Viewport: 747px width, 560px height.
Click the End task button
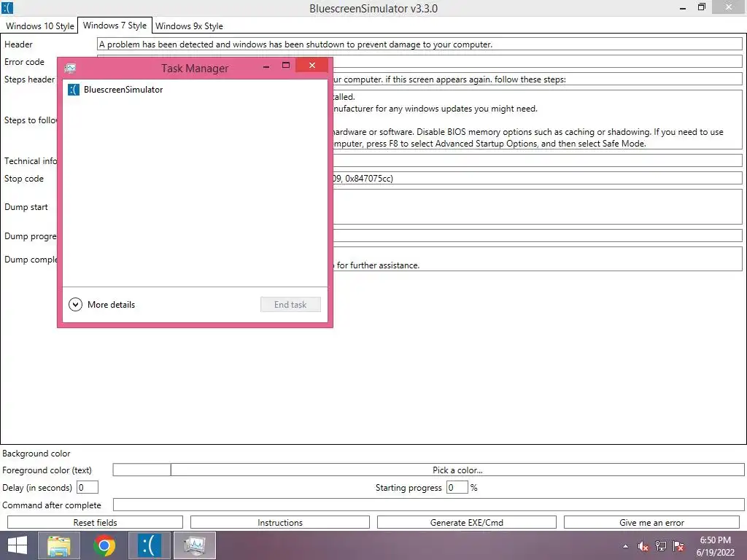pyautogui.click(x=290, y=304)
